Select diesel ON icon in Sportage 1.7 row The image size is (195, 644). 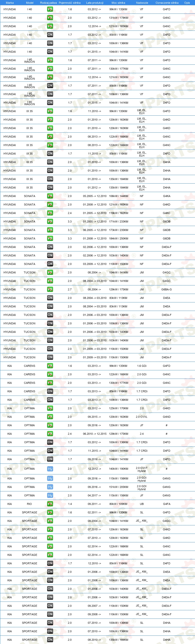[50, 564]
